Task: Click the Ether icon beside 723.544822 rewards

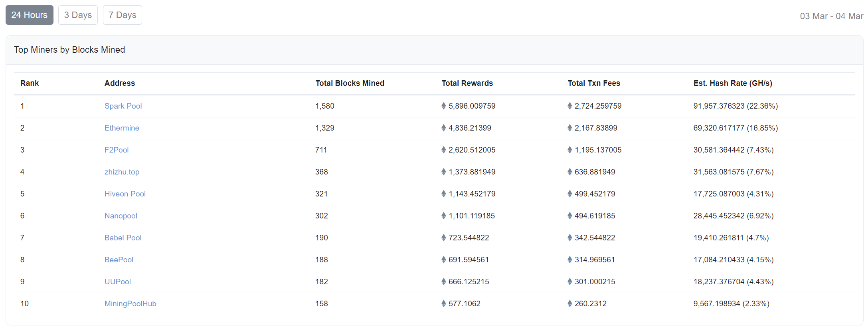Action: coord(444,238)
